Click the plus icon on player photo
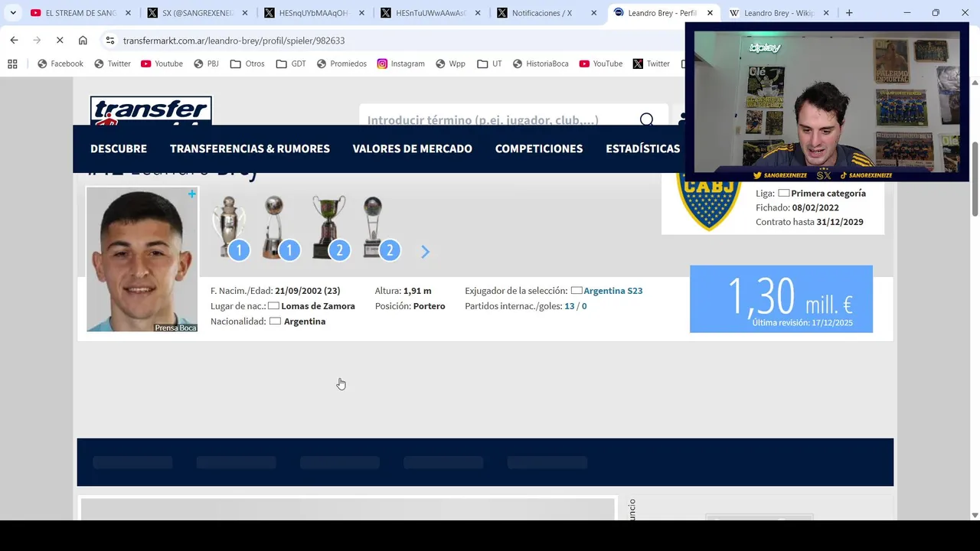 [x=192, y=194]
